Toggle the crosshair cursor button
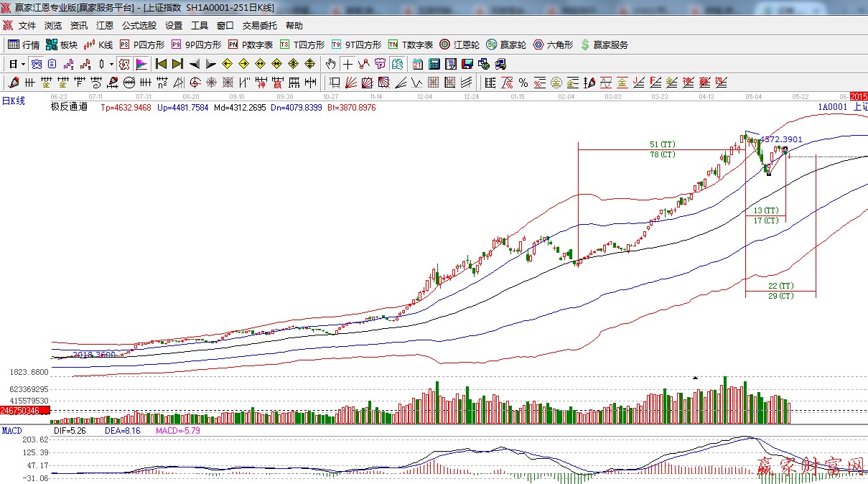 point(347,64)
